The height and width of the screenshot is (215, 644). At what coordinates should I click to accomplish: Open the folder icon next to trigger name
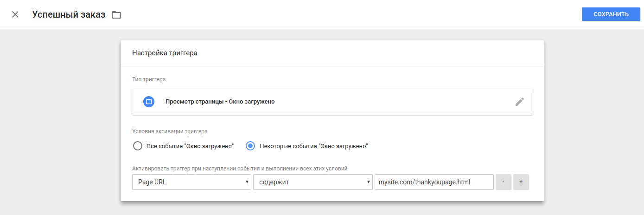click(116, 15)
